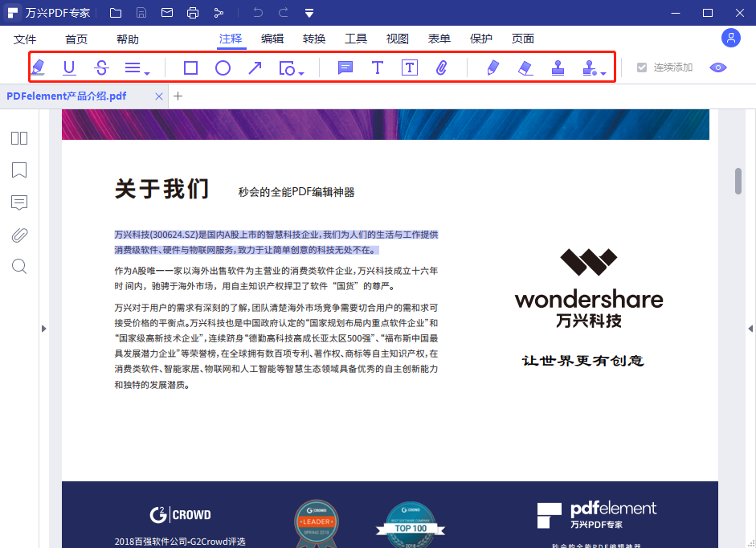756x548 pixels.
Task: Select the highlight text tool
Action: click(38, 68)
